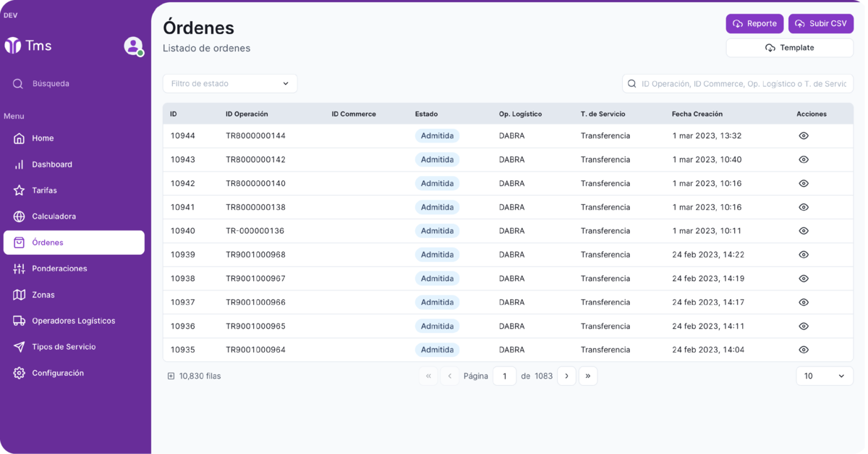View order 10944 with eye icon

803,136
